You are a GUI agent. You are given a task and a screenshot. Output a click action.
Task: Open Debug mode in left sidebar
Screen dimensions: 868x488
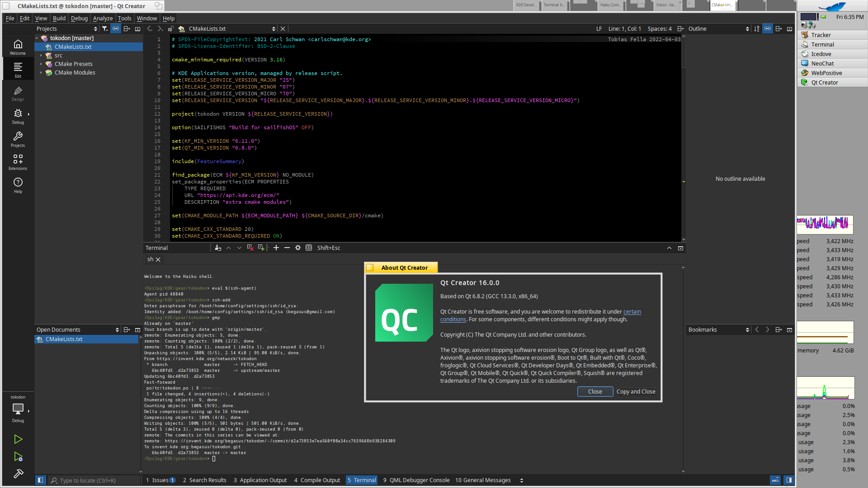[x=18, y=116]
